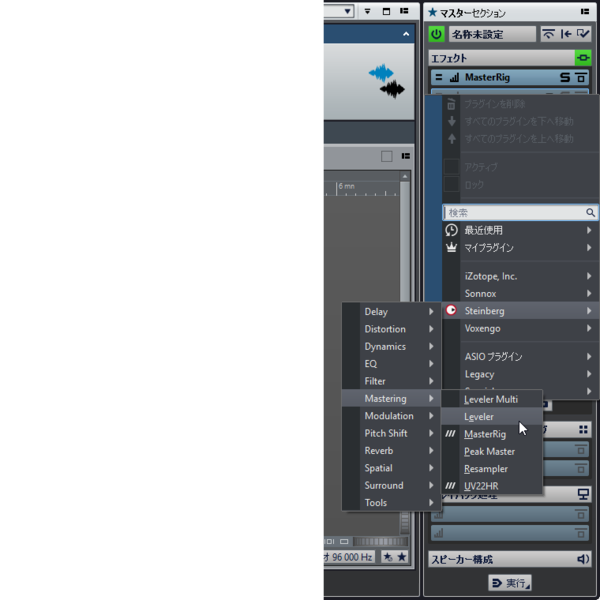Click the エフェクト section header

pyautogui.click(x=502, y=58)
